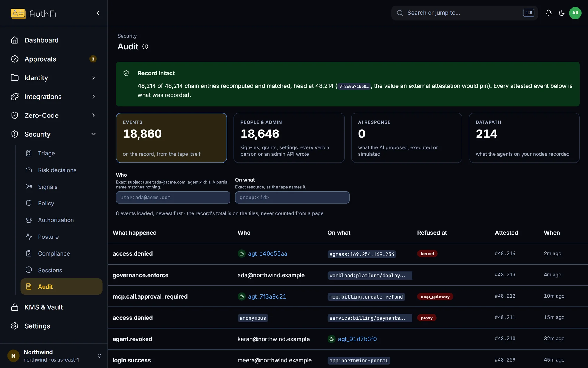Image resolution: width=588 pixels, height=368 pixels.
Task: Click the Sessions clock icon
Action: tap(29, 270)
